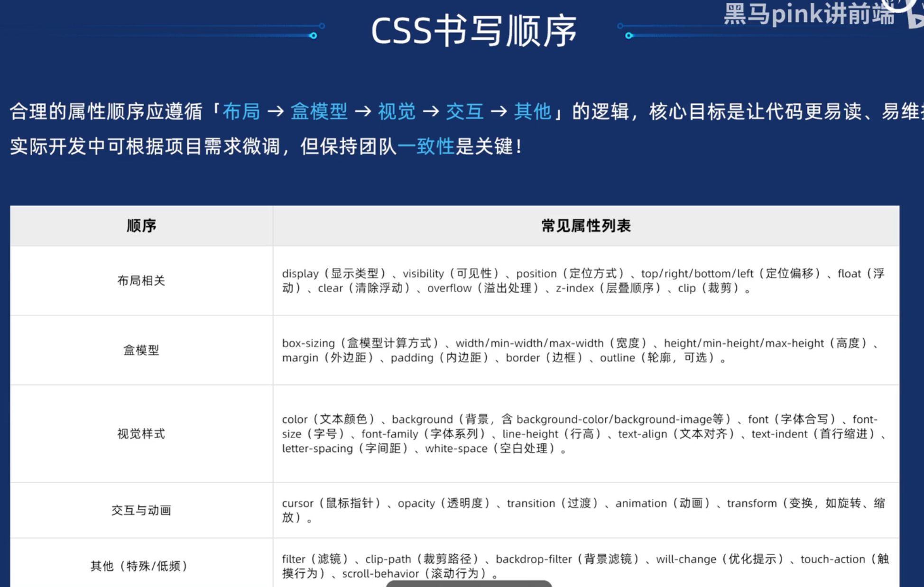Click the 顺序 table column header
This screenshot has height=587, width=924.
[x=141, y=226]
